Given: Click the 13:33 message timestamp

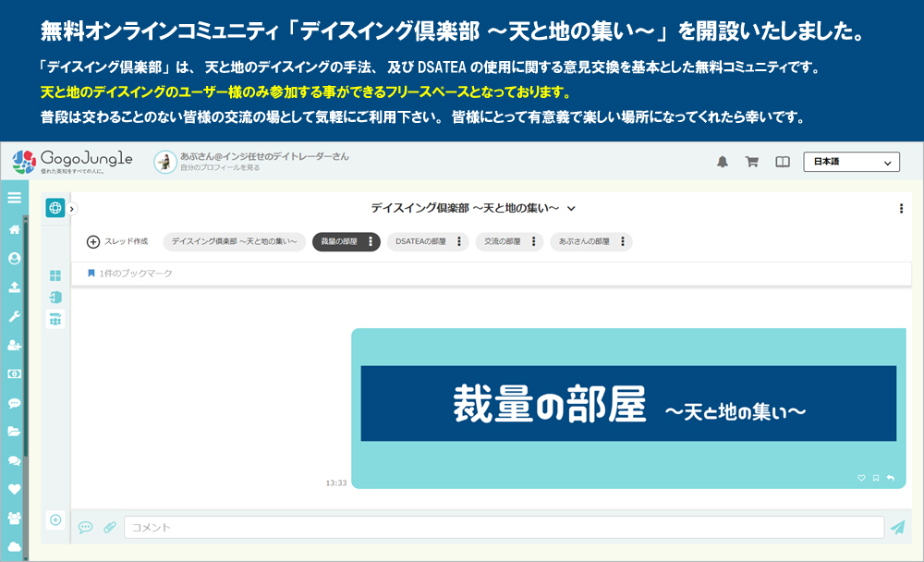Looking at the screenshot, I should [x=336, y=483].
